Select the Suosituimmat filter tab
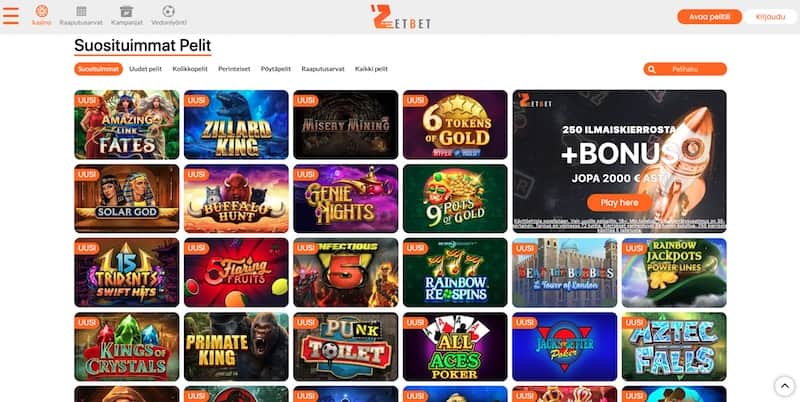The image size is (800, 402). (x=98, y=69)
